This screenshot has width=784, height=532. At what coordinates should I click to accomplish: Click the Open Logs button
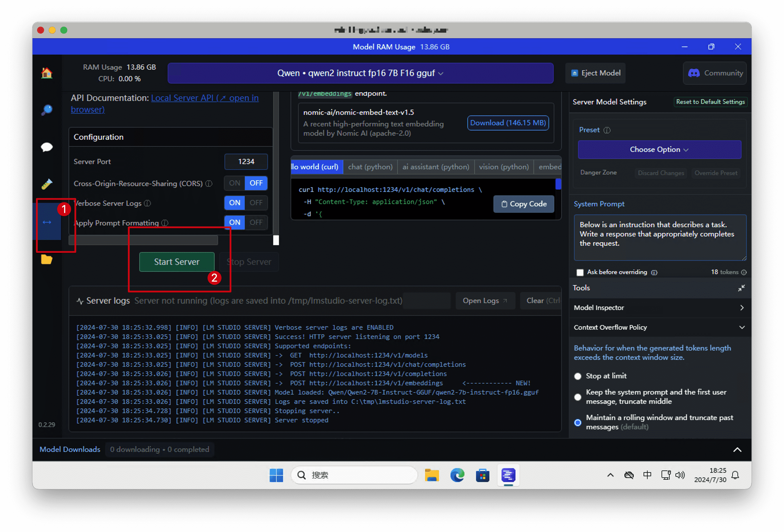pos(485,301)
